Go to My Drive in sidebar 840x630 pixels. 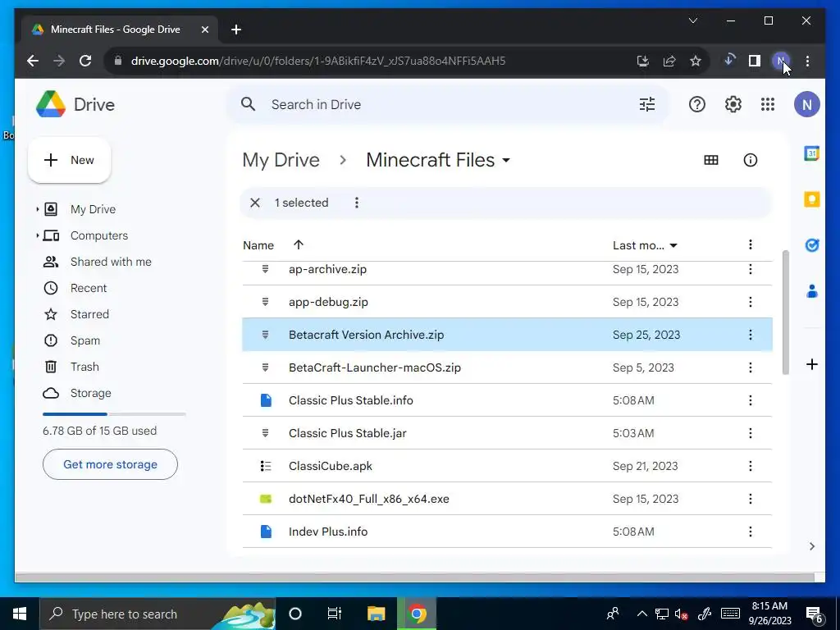93,209
